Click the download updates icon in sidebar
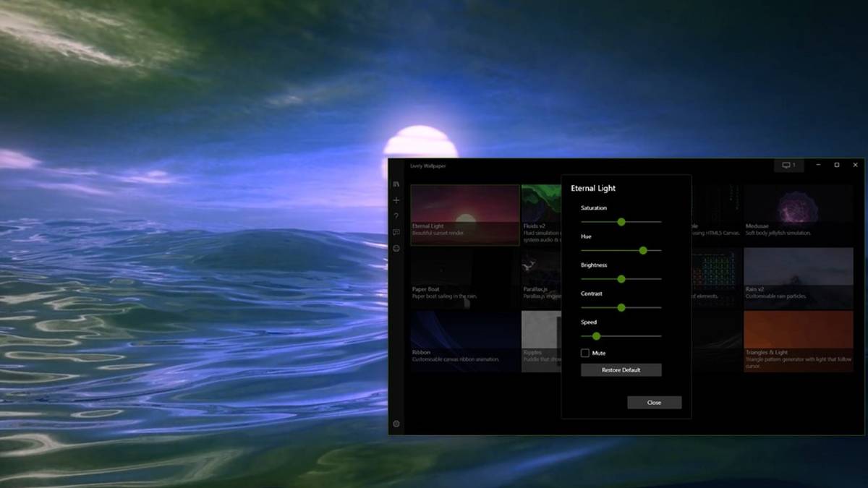Image resolution: width=868 pixels, height=488 pixels. (x=396, y=248)
